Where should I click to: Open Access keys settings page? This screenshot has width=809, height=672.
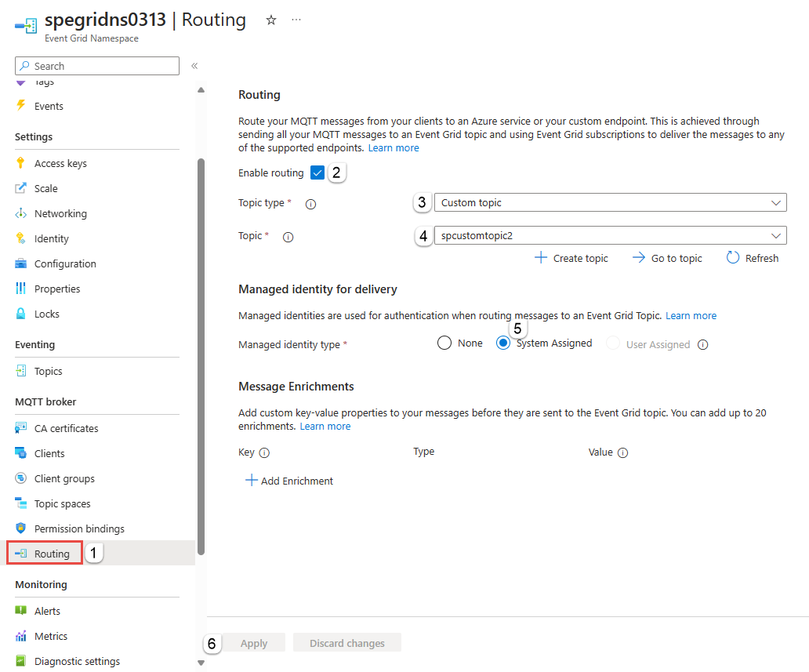tap(60, 163)
